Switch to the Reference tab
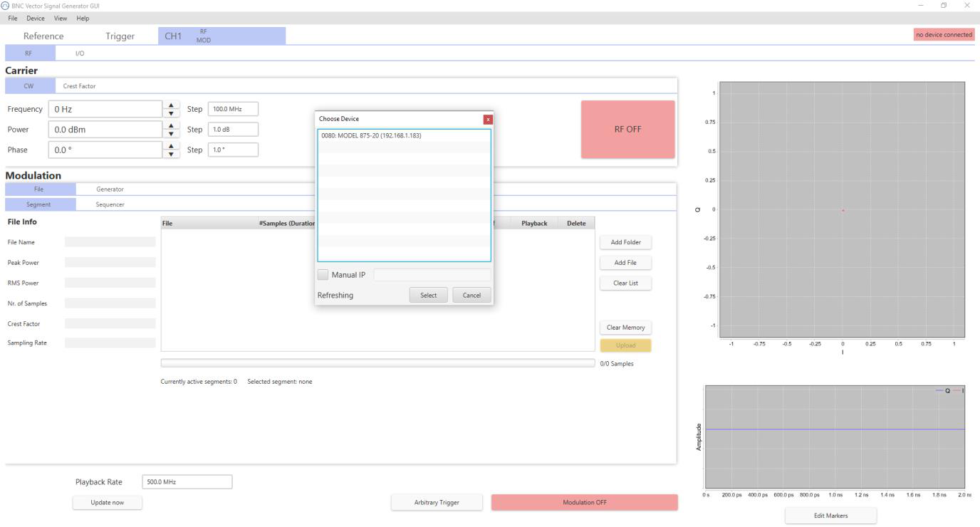980x527 pixels. coord(43,36)
